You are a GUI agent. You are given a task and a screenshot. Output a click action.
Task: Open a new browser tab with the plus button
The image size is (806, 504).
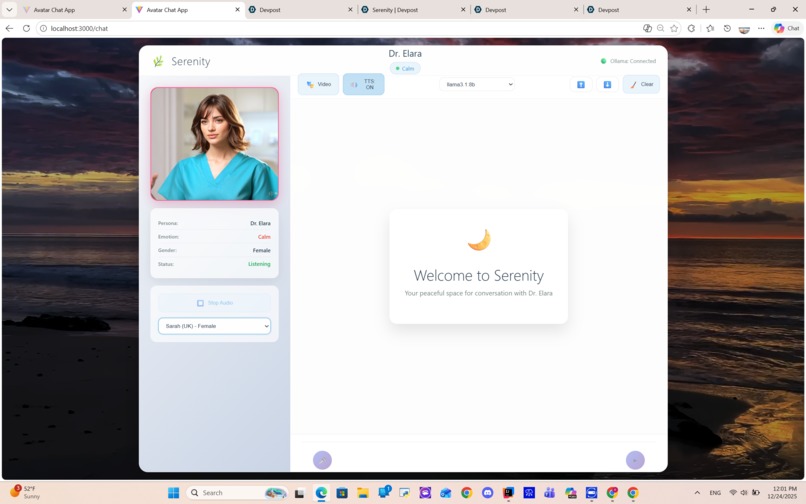[x=706, y=10]
